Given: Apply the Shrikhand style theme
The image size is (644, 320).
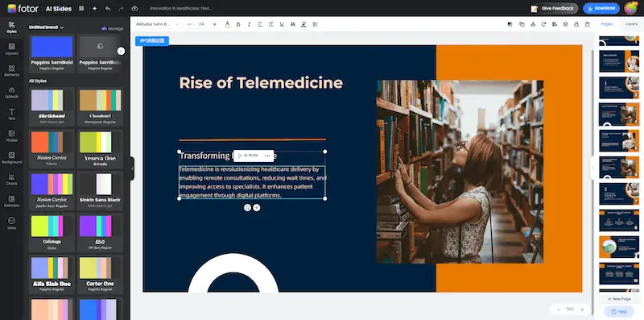Looking at the screenshot, I should [52, 106].
